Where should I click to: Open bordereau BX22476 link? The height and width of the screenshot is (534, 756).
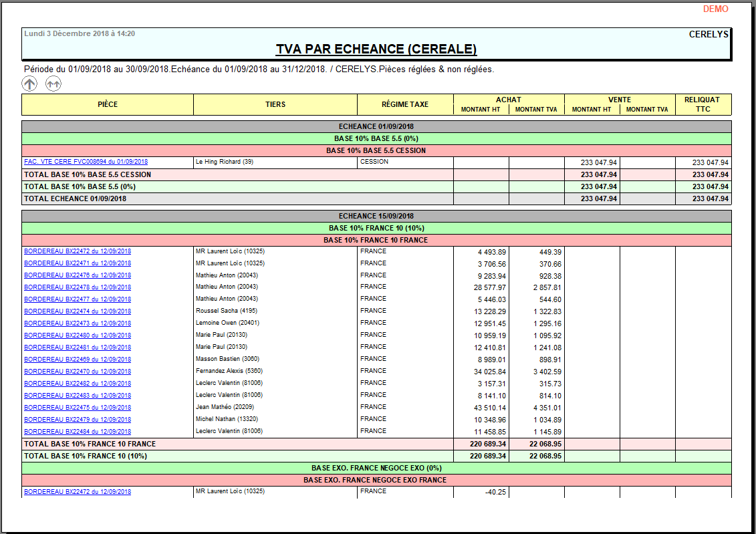[x=78, y=275]
